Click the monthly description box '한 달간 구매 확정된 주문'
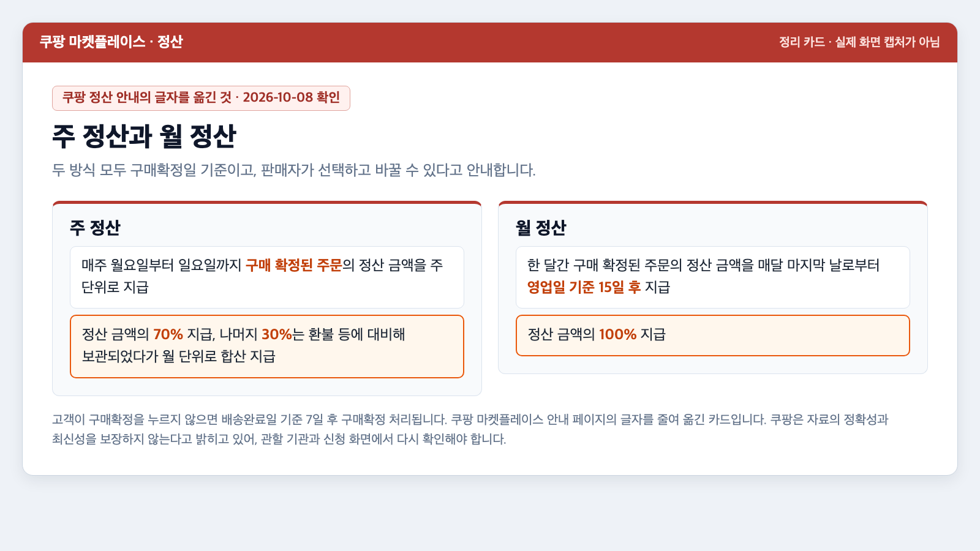This screenshot has height=551, width=980. tap(713, 277)
